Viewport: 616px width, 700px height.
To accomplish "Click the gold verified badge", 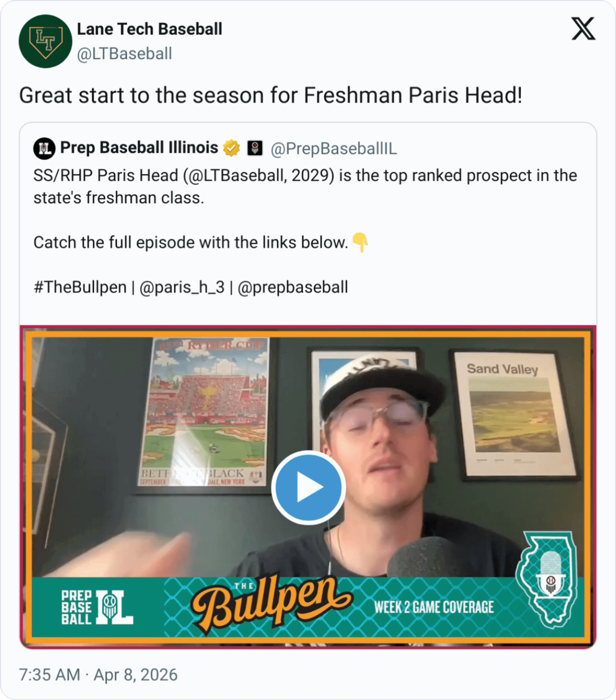I will (231, 148).
